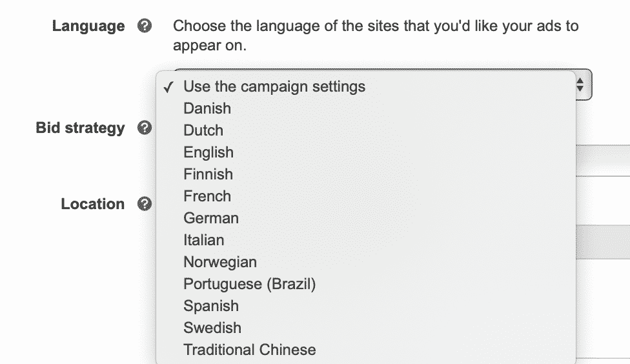Choose Danish from the language list
630x364 pixels.
366,108
